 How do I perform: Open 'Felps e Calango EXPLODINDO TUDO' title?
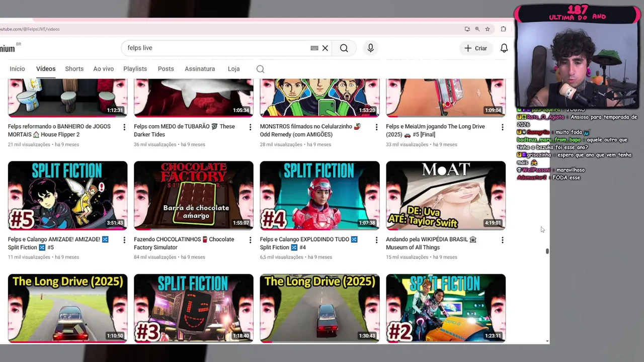pos(309,243)
